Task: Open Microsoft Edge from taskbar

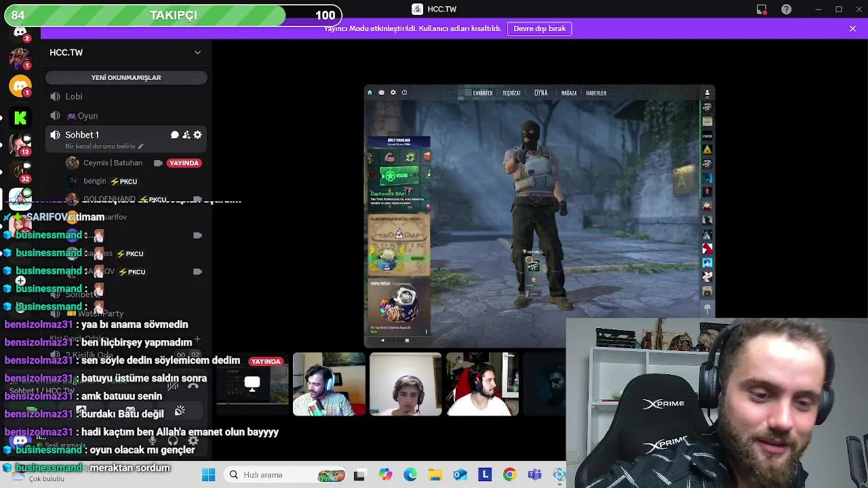Action: 410,475
